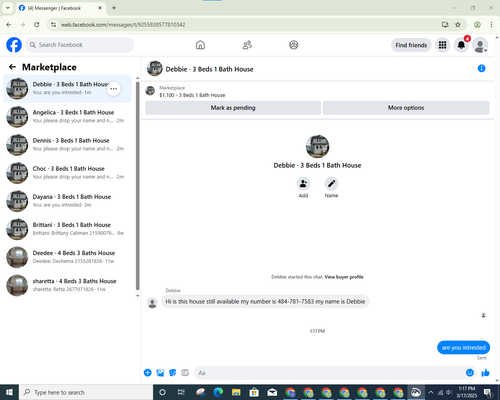Open options menu for Debbie conversation
Viewport: 500px width, 400px height.
pyautogui.click(x=114, y=89)
